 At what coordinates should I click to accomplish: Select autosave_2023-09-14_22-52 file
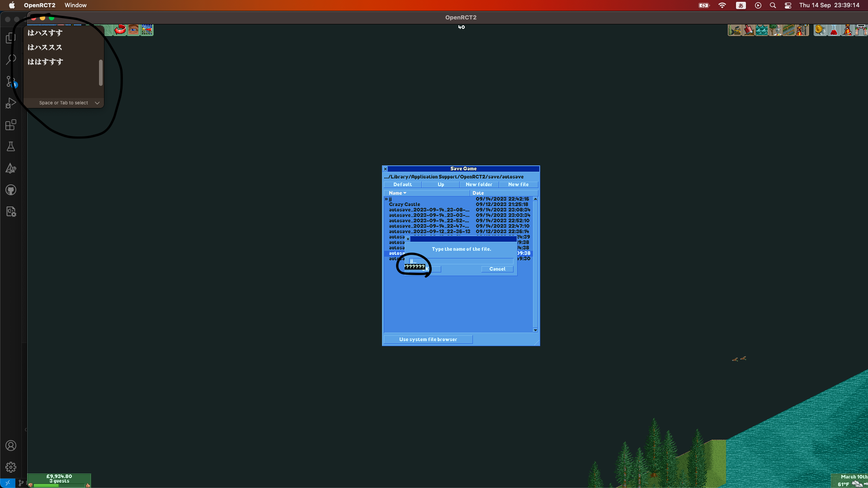pos(458,221)
